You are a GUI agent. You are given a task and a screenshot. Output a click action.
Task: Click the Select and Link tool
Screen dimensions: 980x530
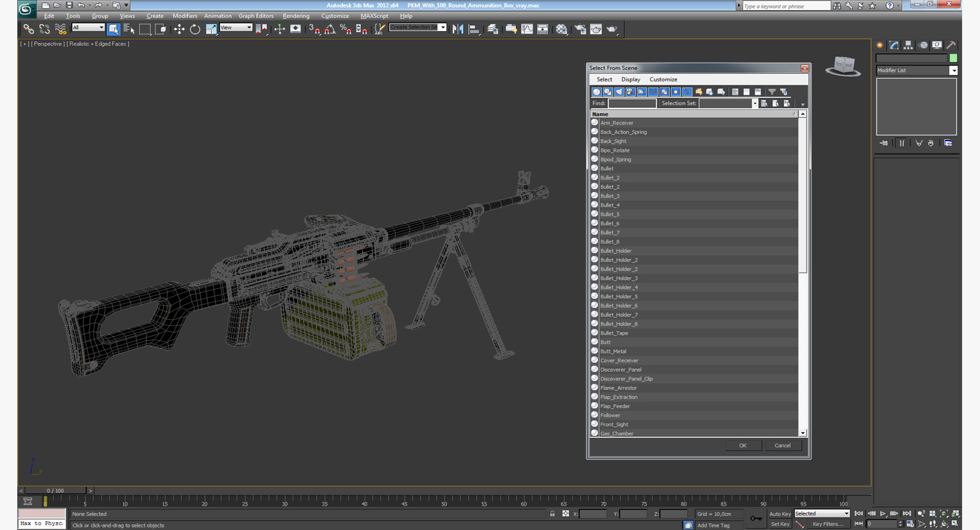coord(28,29)
